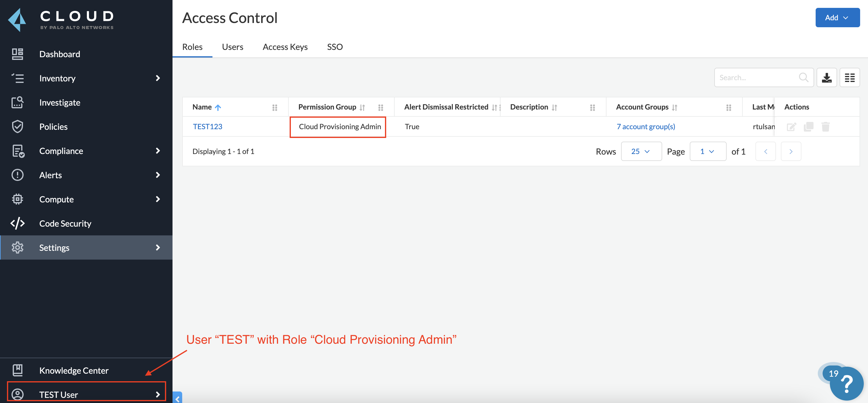Open the 7 account group(s) link

[x=646, y=126]
